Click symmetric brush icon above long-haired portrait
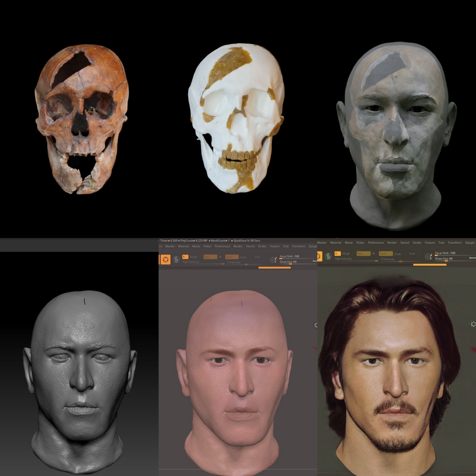 coord(428,257)
